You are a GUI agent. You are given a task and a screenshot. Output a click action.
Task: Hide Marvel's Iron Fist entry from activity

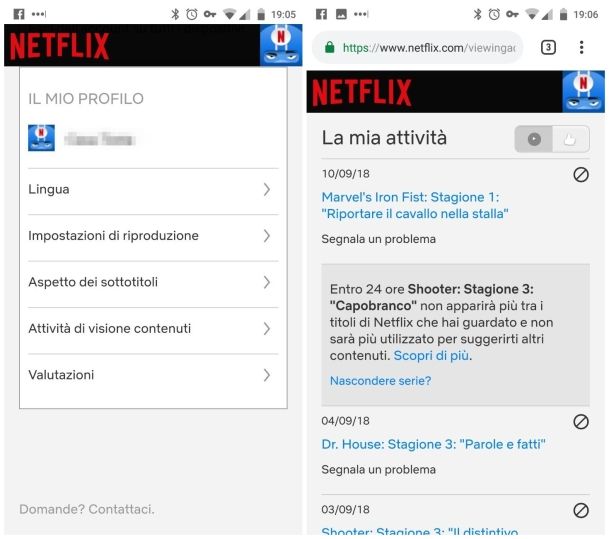581,175
